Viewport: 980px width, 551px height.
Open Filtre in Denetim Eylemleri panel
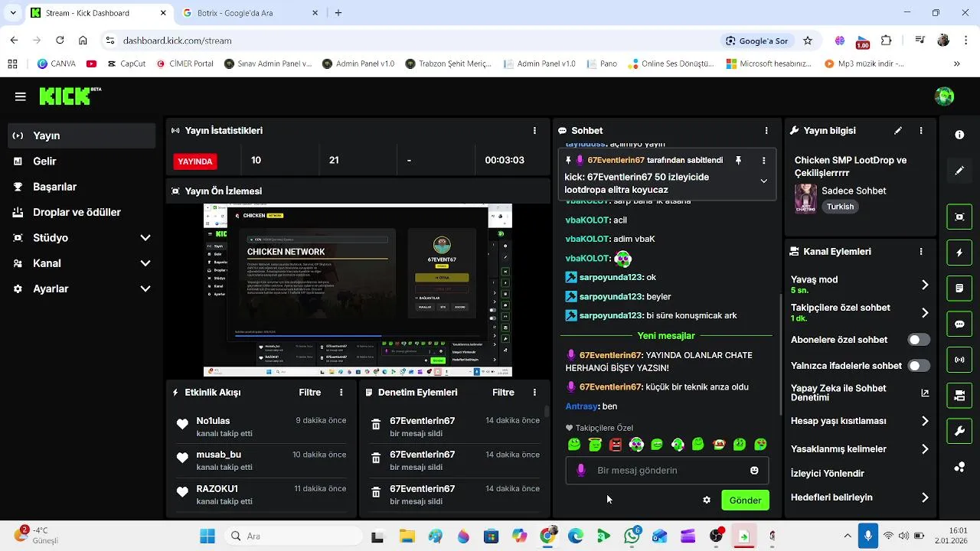click(503, 393)
